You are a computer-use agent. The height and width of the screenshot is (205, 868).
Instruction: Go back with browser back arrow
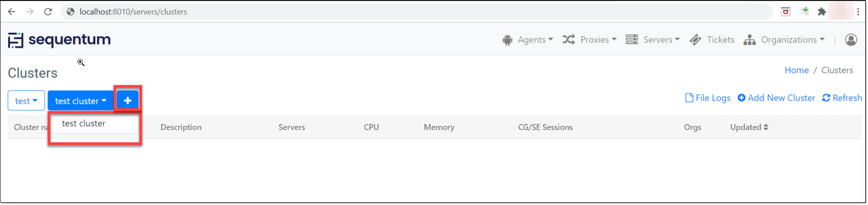(12, 12)
